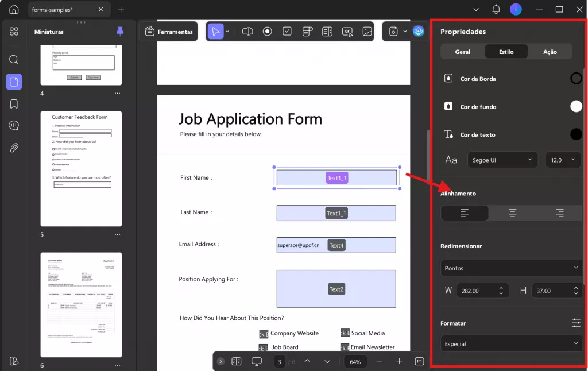
Task: Select the OK Button form tool
Action: (347, 32)
